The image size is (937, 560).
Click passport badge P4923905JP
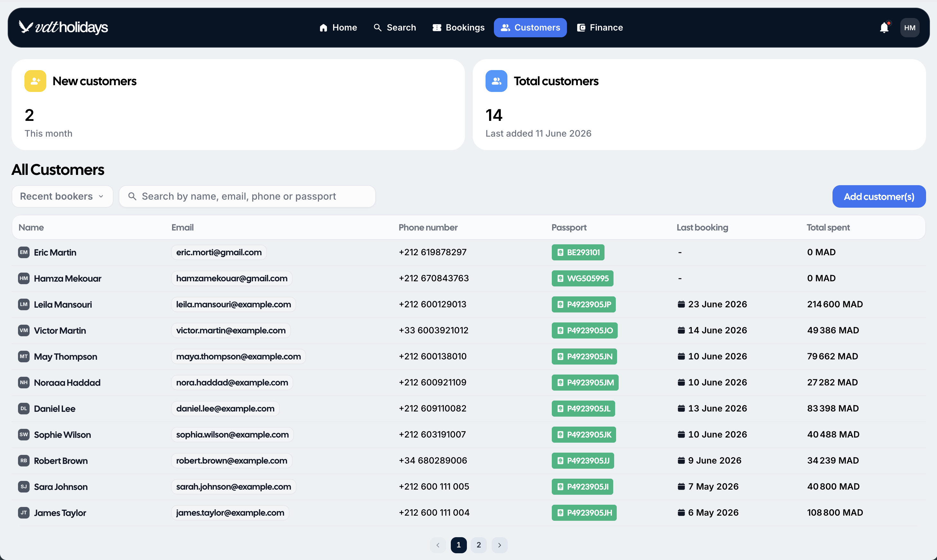[583, 304]
